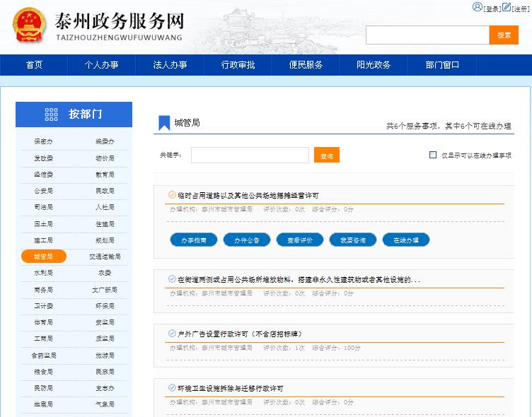
Task: Click the grid icon beside 按部门
Action: (51, 114)
